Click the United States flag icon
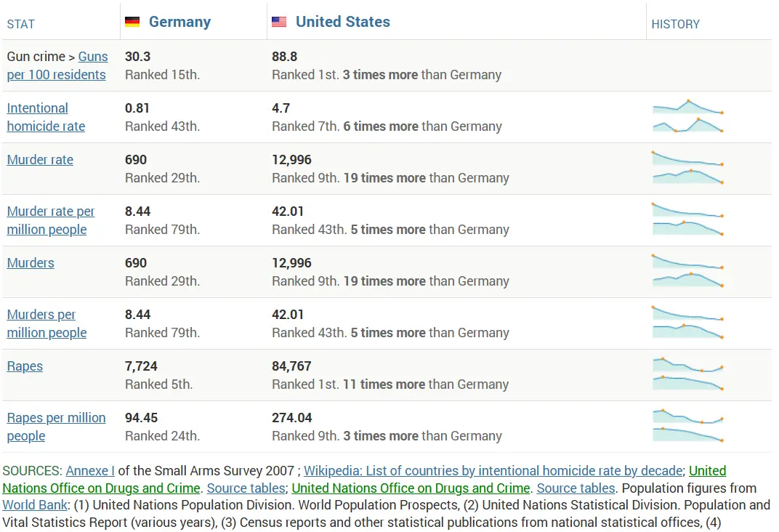The image size is (779, 532). point(279,22)
